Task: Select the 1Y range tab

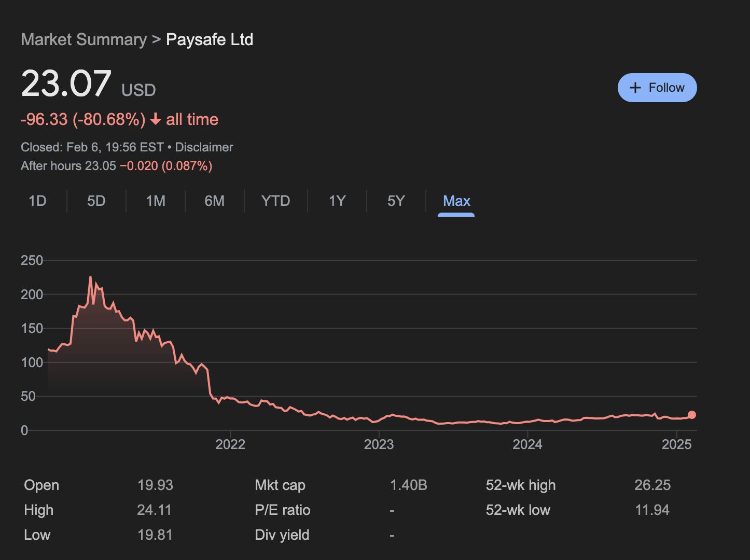Action: pyautogui.click(x=337, y=201)
